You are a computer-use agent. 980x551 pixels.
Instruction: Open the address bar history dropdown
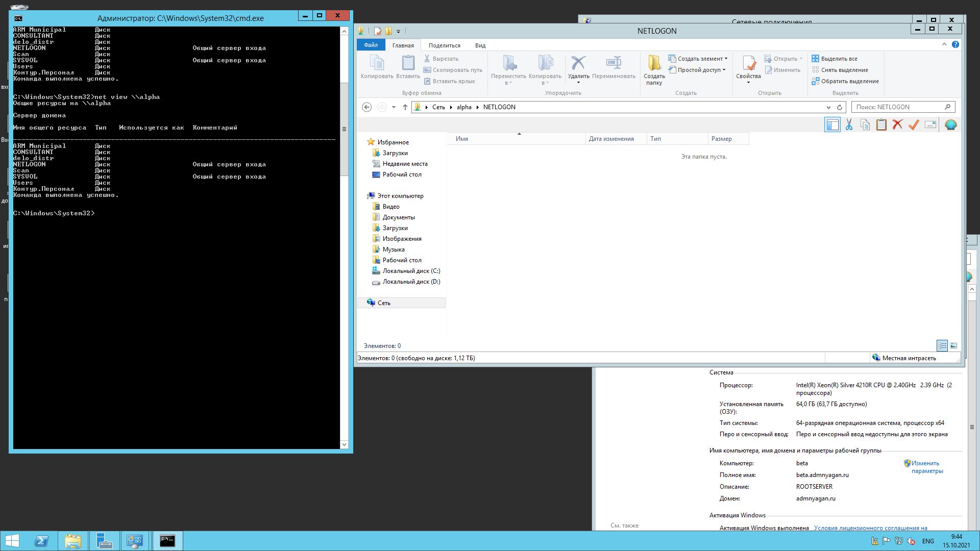(828, 107)
